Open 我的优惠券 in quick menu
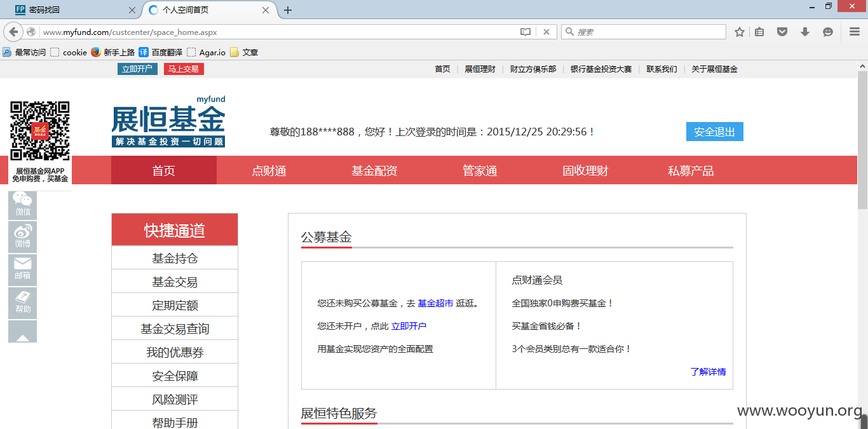The width and height of the screenshot is (868, 429). (x=175, y=352)
